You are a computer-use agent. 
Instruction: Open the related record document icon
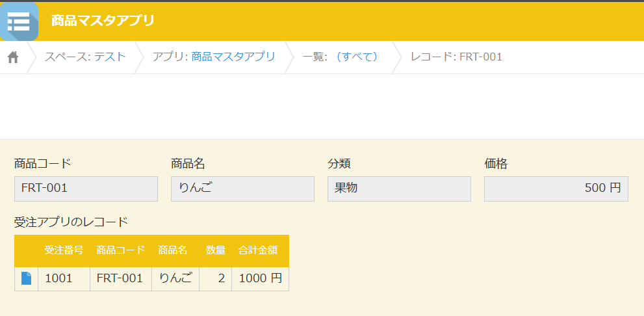26,278
